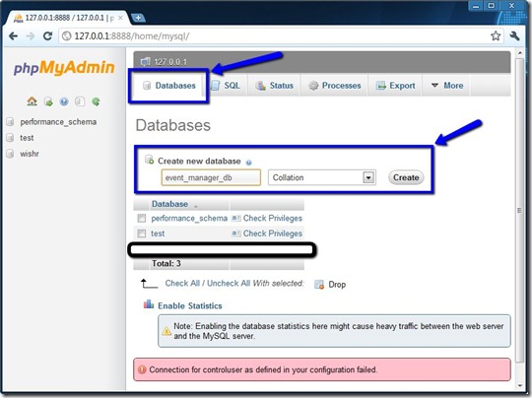The width and height of the screenshot is (532, 398).
Task: Click privileges icon for test row
Action: [x=236, y=233]
